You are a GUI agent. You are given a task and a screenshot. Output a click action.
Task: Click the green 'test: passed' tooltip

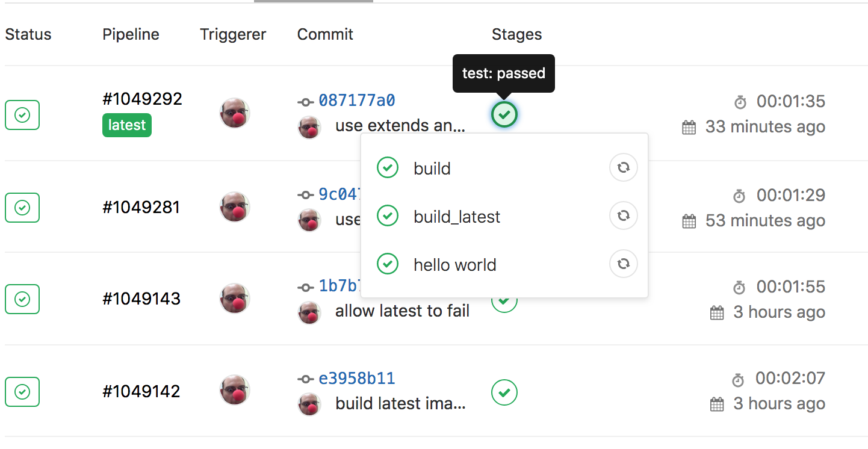tap(503, 73)
